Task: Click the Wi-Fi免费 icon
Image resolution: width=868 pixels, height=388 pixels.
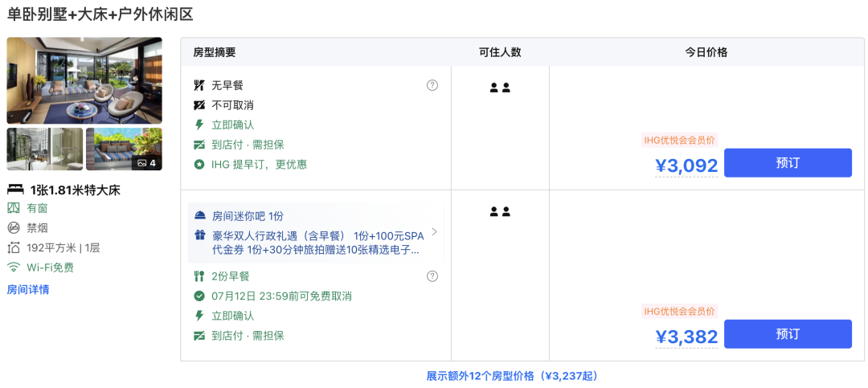Action: click(14, 268)
